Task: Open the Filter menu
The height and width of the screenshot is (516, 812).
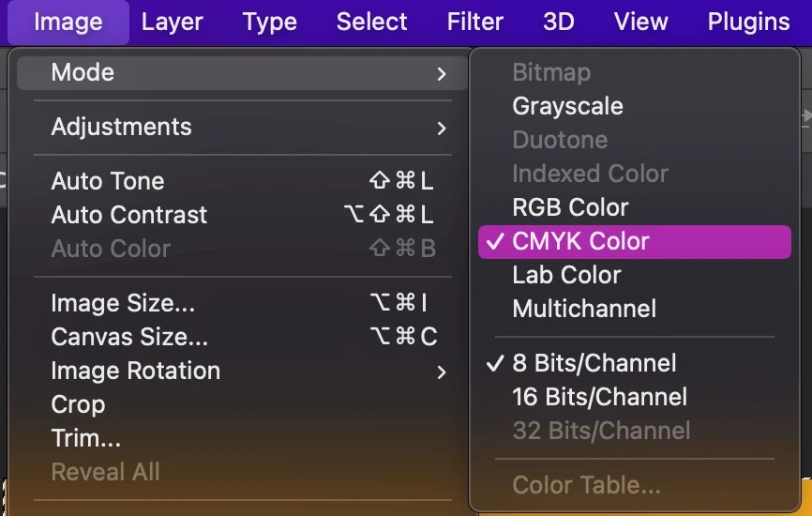Action: click(474, 22)
